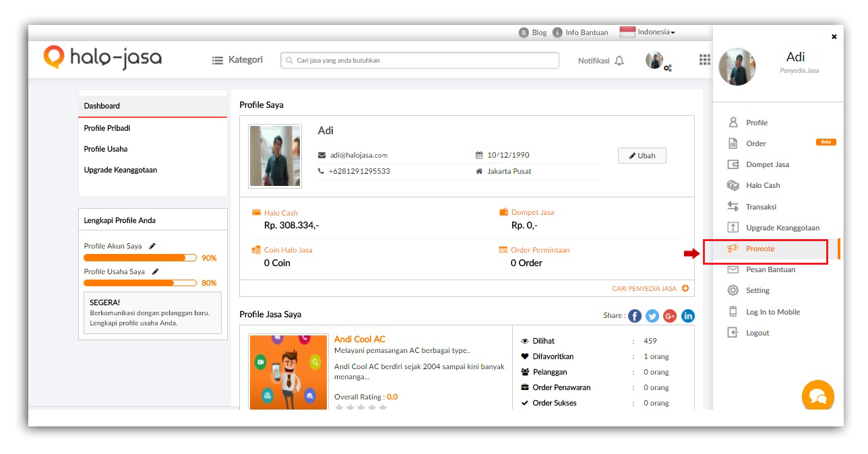Share profile on Facebook
This screenshot has height=454, width=868.
(x=635, y=316)
